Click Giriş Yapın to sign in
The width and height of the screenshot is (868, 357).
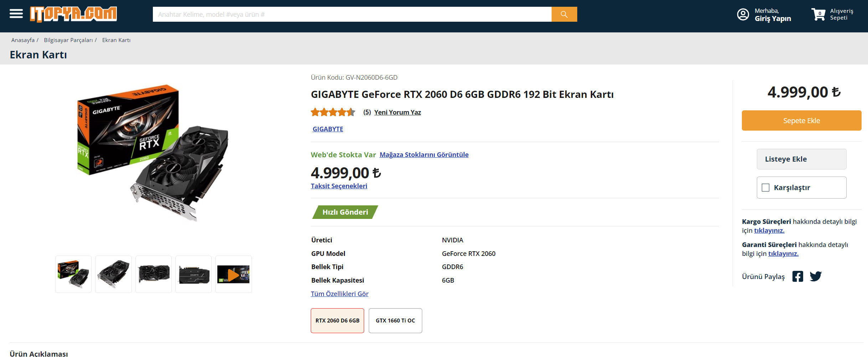[773, 19]
